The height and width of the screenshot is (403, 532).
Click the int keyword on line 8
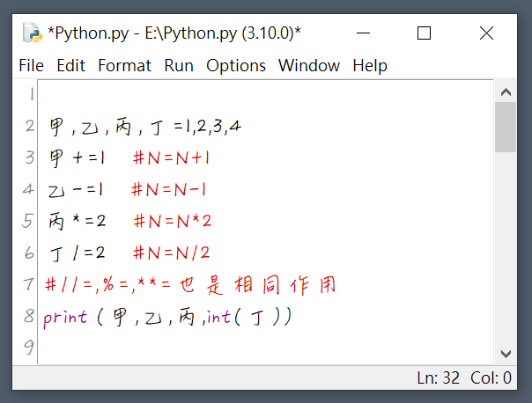[218, 318]
